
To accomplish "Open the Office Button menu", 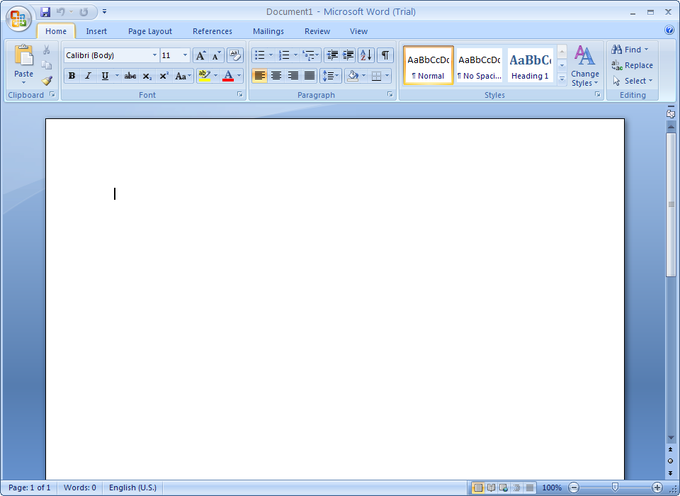I will coord(18,18).
